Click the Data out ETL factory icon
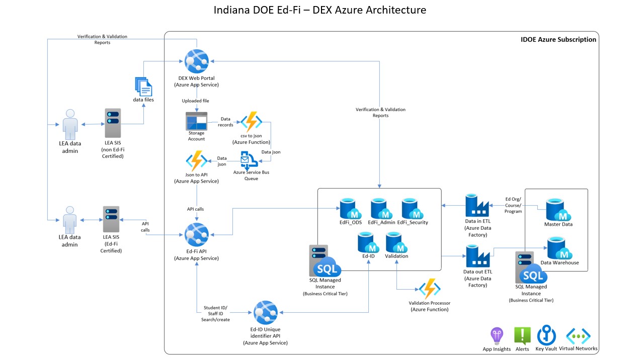 (477, 256)
